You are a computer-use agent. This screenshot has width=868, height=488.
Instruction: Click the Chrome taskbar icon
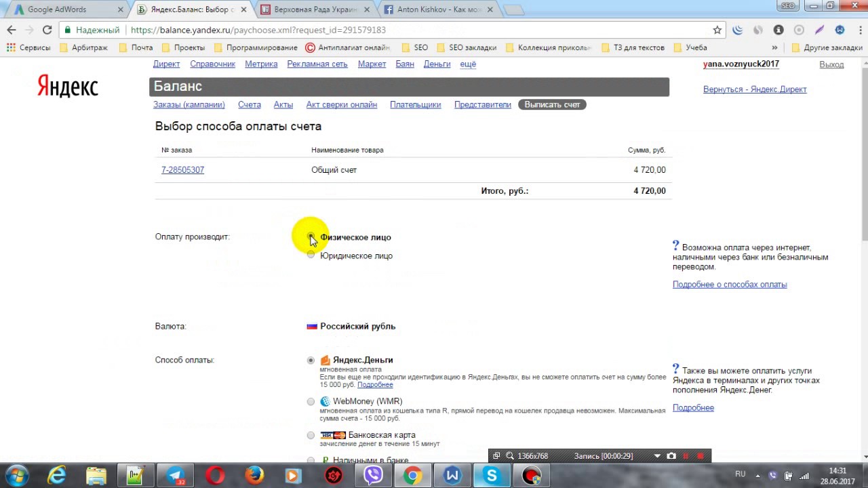[412, 476]
